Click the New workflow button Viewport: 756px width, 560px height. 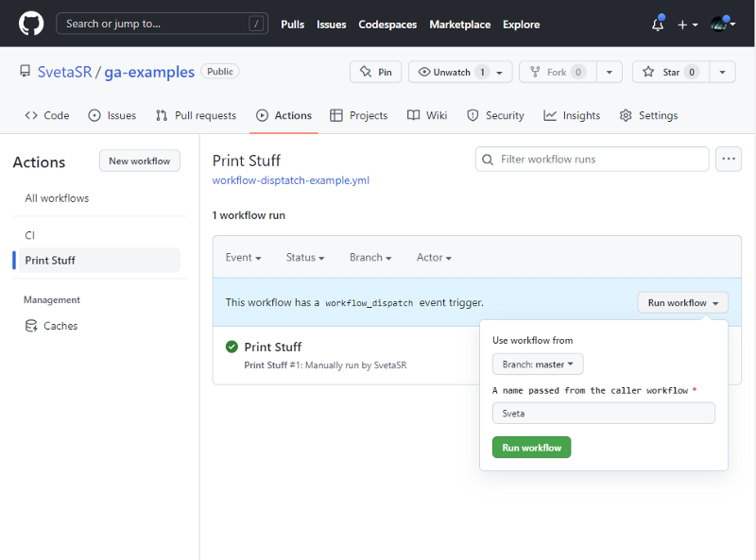click(x=140, y=161)
